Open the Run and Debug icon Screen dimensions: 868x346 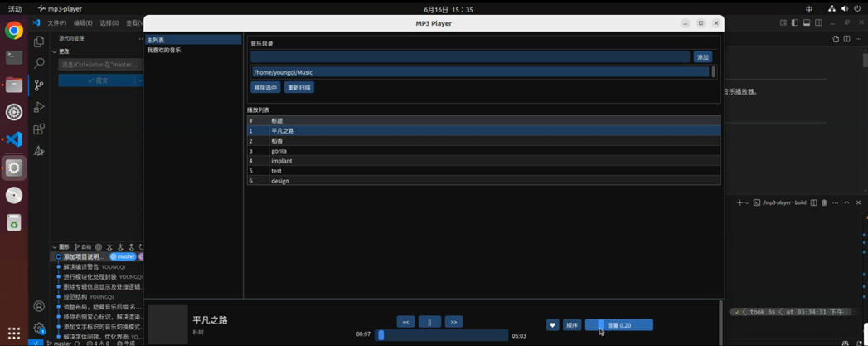point(39,107)
